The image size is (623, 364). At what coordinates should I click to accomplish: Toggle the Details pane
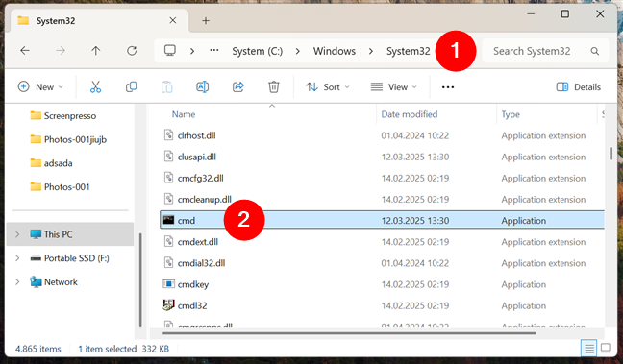click(x=579, y=87)
